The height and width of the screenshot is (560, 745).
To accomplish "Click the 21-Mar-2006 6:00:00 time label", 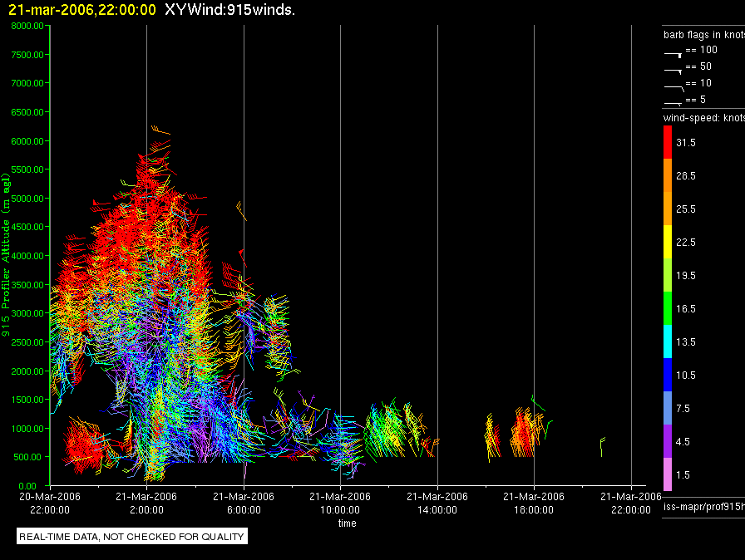I will [244, 503].
